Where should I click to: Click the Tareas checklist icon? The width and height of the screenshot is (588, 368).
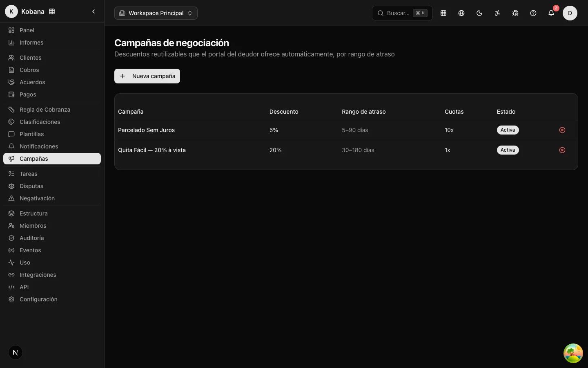tap(11, 174)
